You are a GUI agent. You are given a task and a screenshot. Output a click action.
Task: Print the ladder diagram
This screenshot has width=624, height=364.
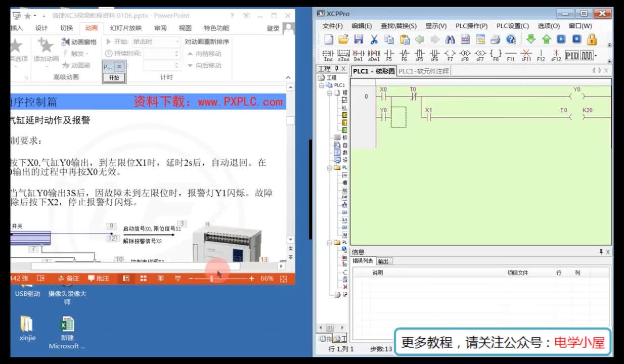click(496, 39)
